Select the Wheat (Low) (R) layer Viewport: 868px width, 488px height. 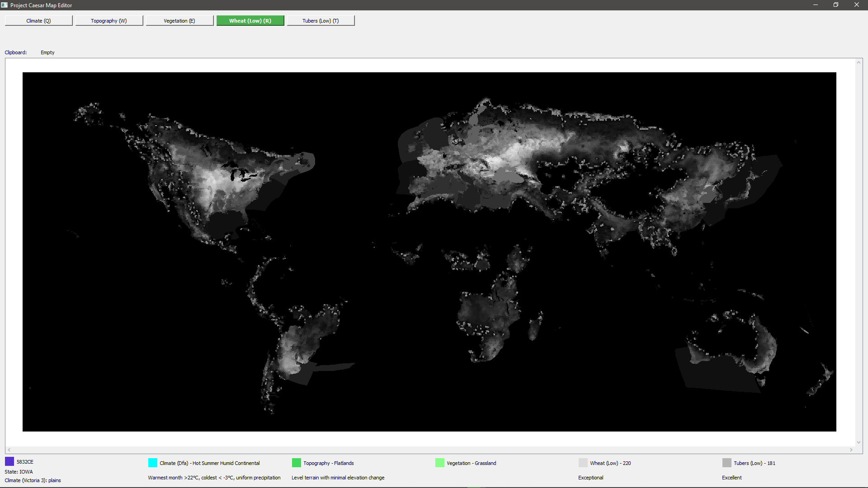(x=250, y=21)
